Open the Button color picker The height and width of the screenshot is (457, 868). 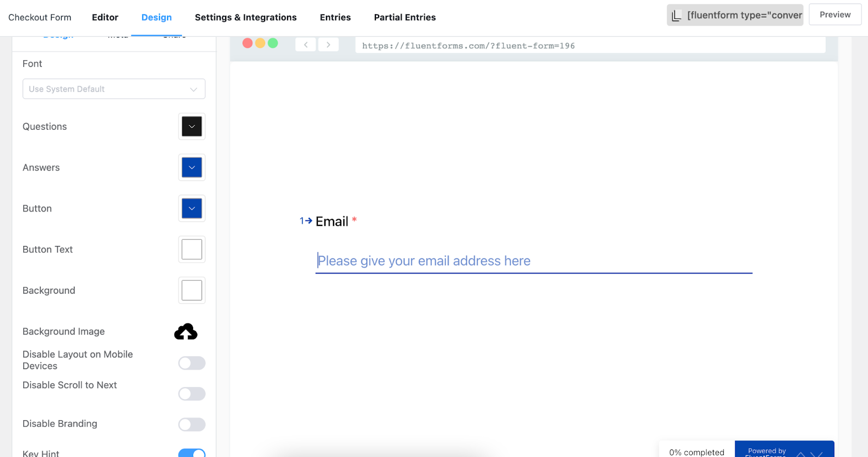(192, 208)
